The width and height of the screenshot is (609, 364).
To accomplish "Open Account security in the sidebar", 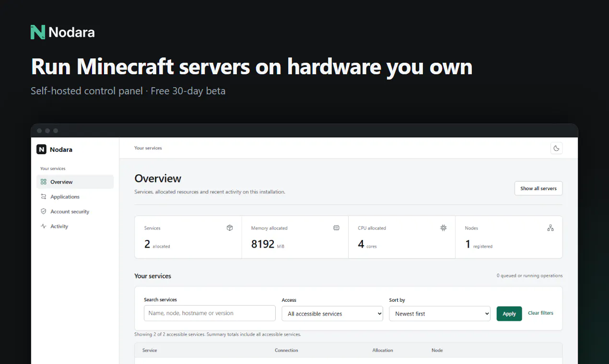I will click(x=75, y=212).
